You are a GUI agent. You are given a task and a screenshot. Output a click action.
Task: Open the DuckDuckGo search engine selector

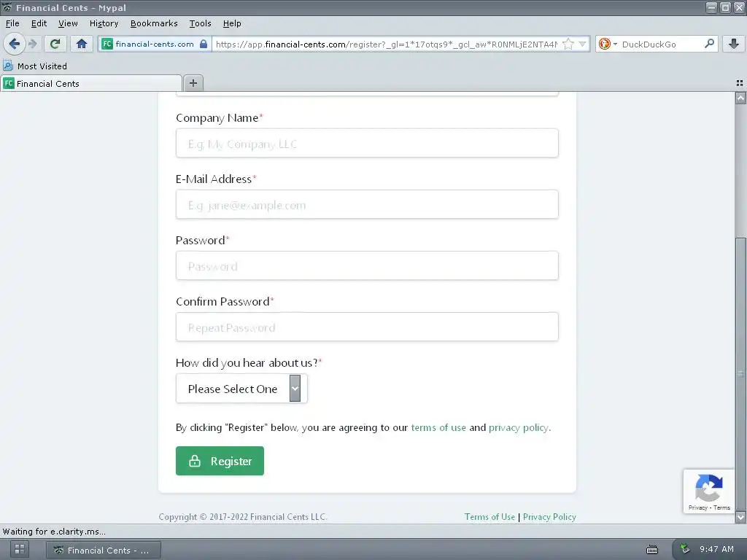[608, 44]
